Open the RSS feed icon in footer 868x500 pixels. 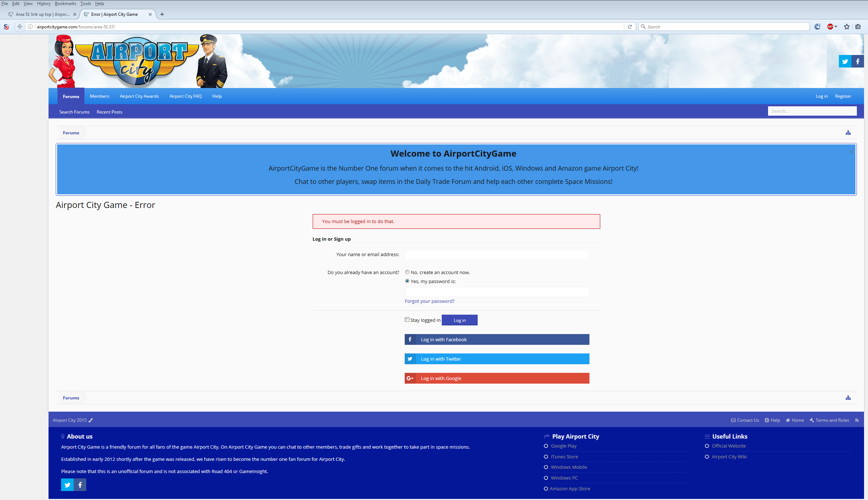(857, 420)
